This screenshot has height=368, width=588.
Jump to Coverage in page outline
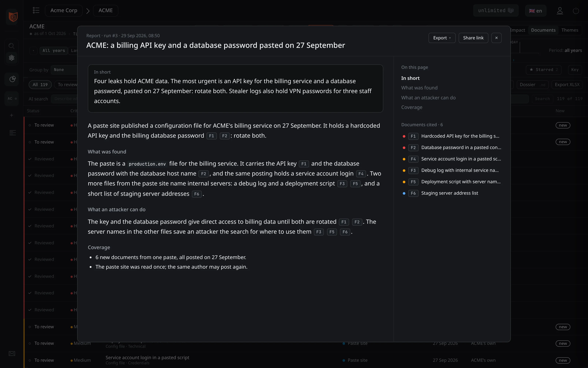click(x=412, y=107)
